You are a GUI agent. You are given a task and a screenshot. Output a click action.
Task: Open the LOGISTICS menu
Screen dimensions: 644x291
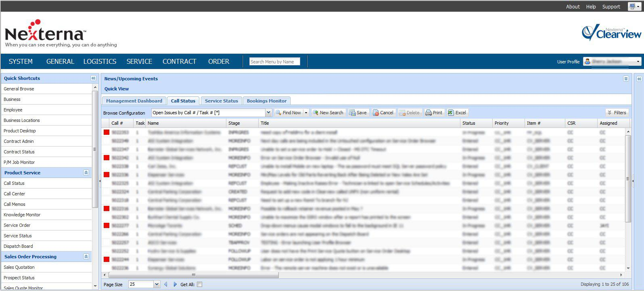[100, 61]
